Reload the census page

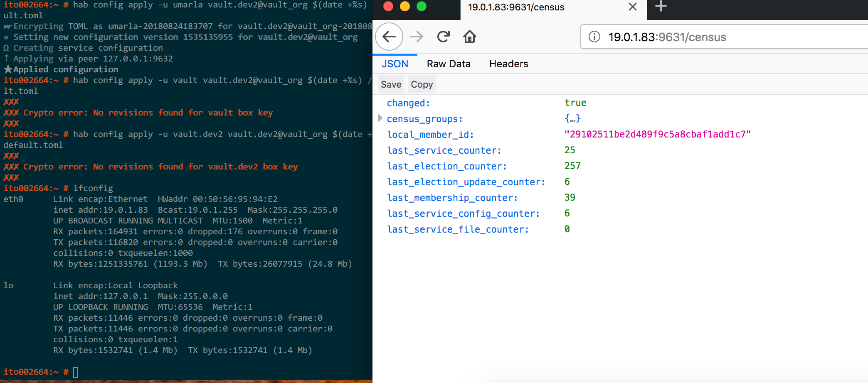444,37
